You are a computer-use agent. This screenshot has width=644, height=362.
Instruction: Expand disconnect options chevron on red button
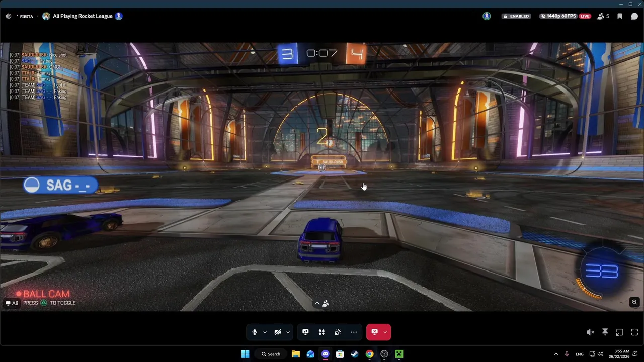(x=385, y=332)
